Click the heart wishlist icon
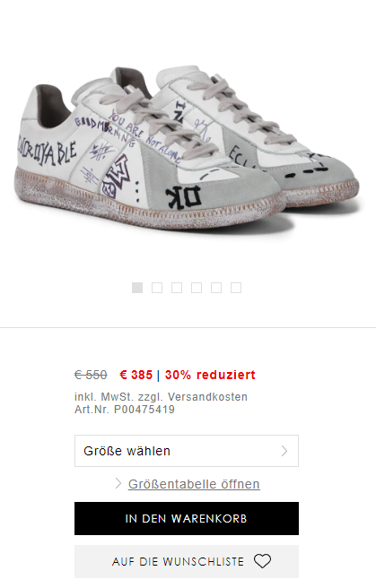The height and width of the screenshot is (588, 376). pos(262,561)
